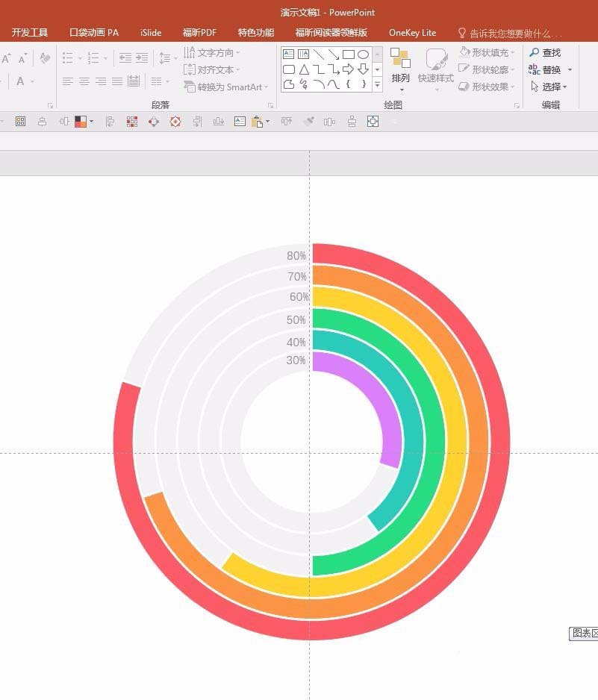This screenshot has height=700, width=598.
Task: Open the 绘图 dialog launcher
Action: [x=517, y=106]
